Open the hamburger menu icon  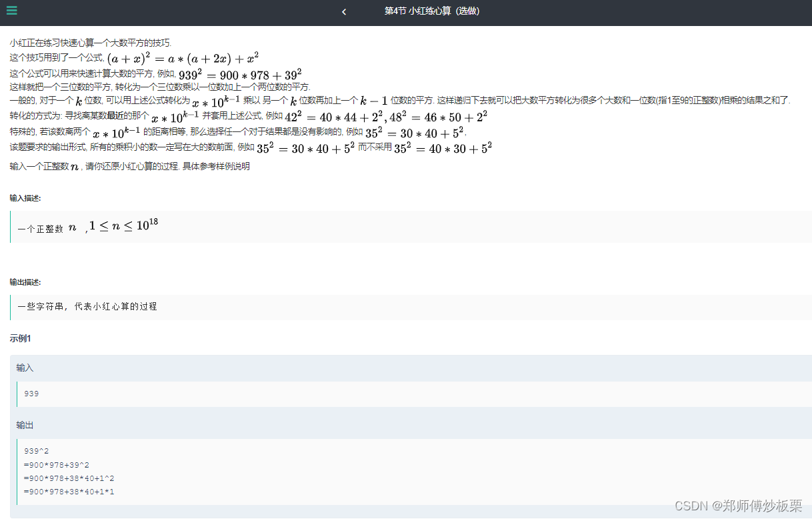tap(12, 11)
